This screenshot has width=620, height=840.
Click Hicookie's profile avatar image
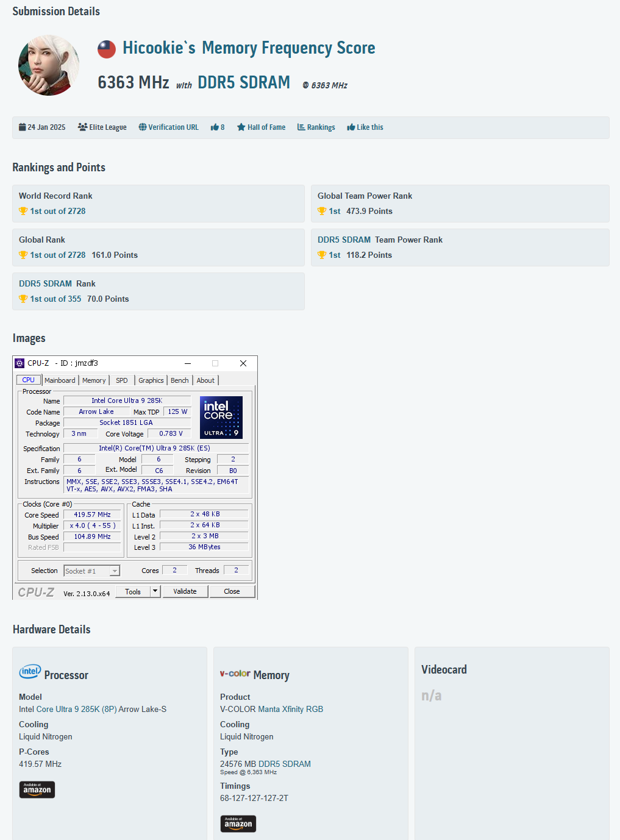(x=49, y=65)
